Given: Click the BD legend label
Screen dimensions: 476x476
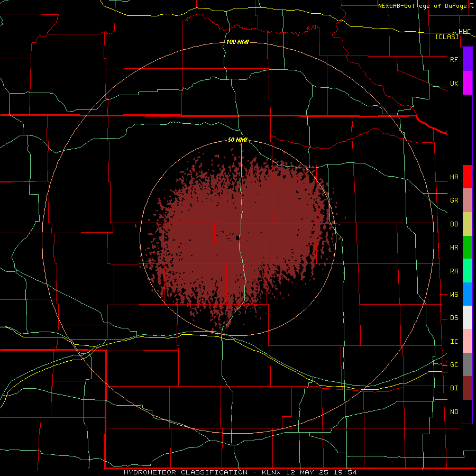Looking at the screenshot, I should pyautogui.click(x=454, y=224).
